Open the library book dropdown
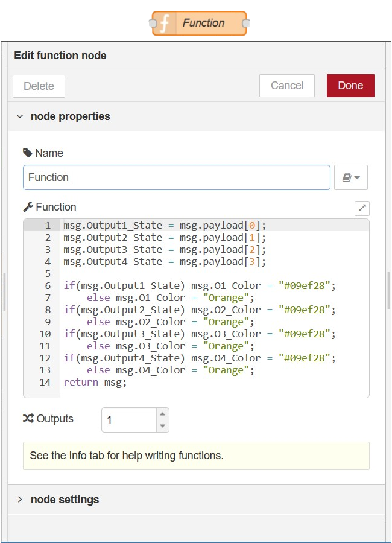Screen dimensions: 392x543 point(351,177)
